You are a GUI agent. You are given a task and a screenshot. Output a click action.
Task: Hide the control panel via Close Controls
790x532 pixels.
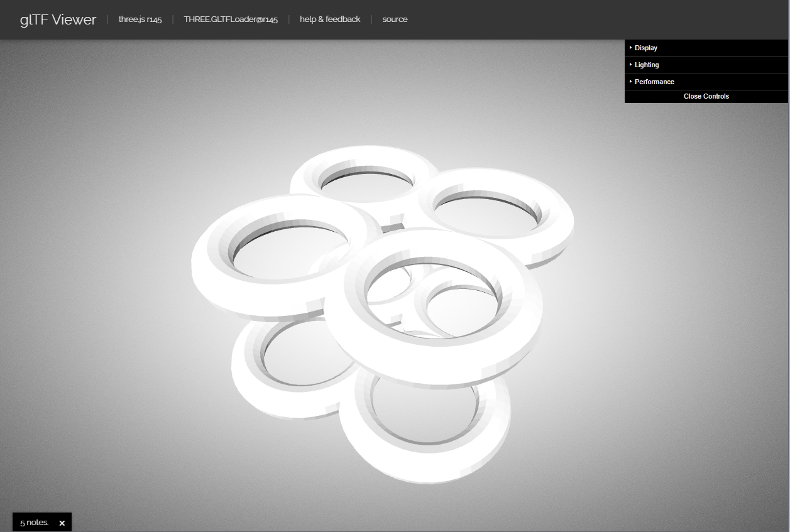point(706,96)
